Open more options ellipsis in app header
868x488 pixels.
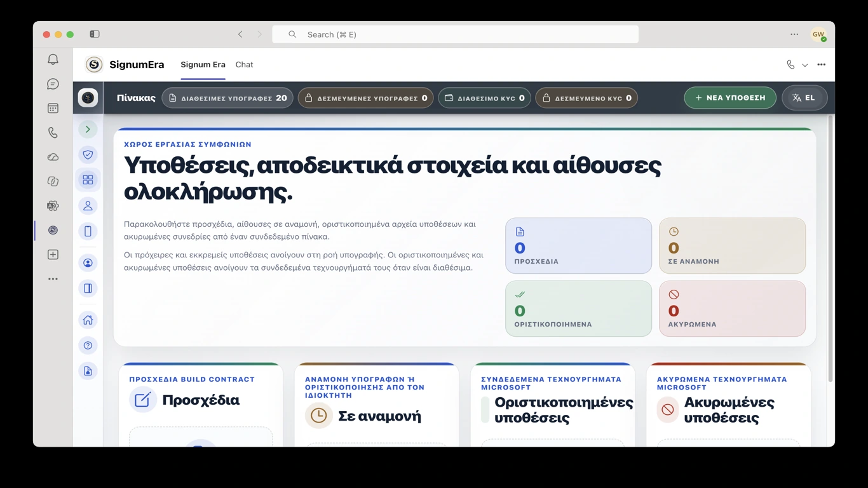coord(822,64)
